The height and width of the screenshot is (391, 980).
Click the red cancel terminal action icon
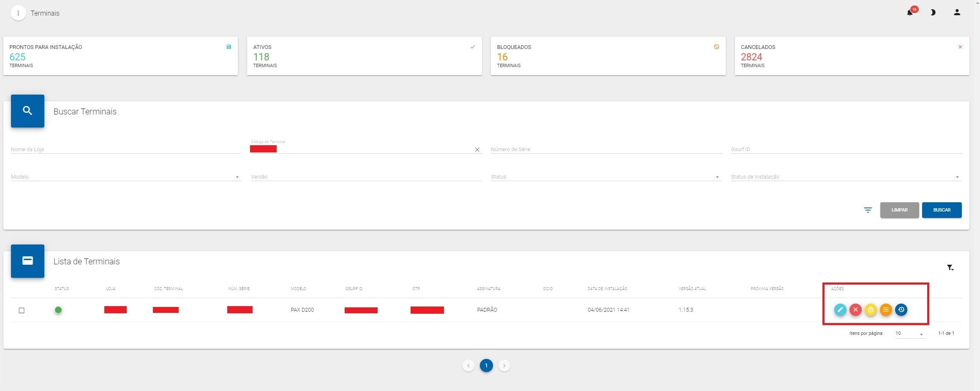tap(855, 310)
